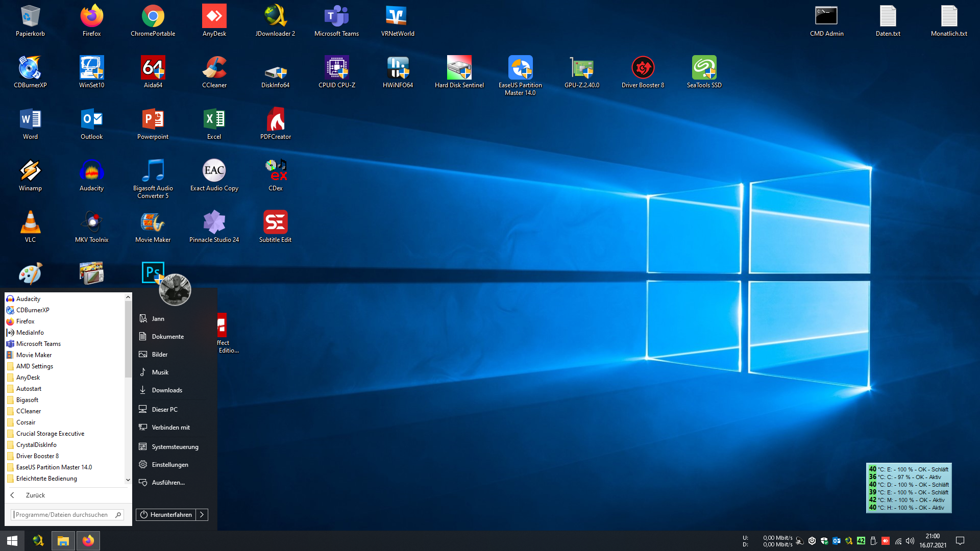Viewport: 980px width, 551px height.
Task: Open the CMD Admin shortcut
Action: [x=826, y=16]
